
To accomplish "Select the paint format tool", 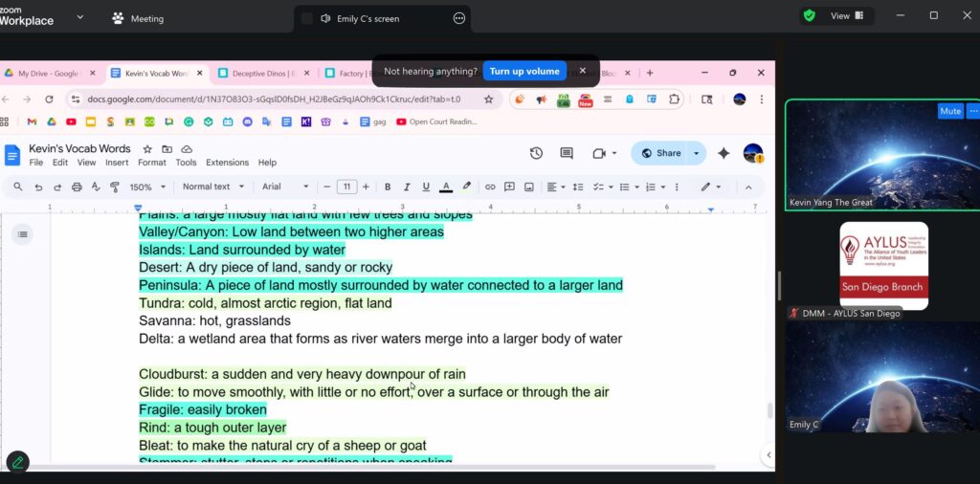I will [x=115, y=187].
